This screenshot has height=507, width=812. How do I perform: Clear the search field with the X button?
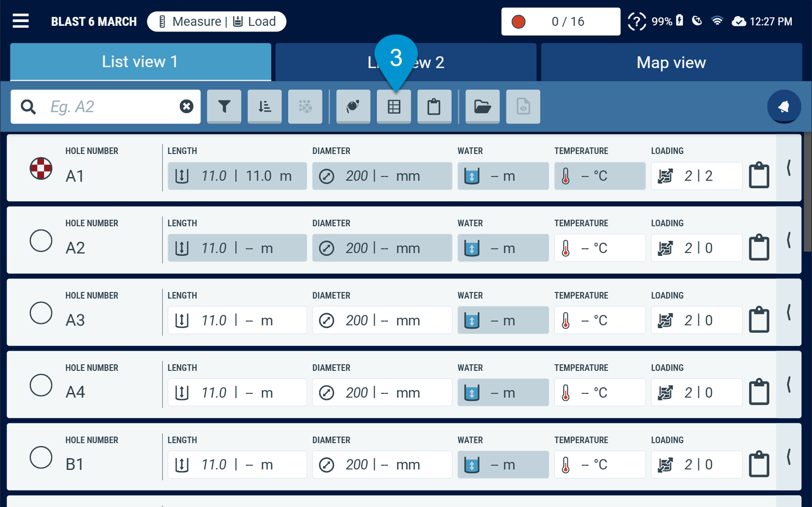click(x=186, y=107)
